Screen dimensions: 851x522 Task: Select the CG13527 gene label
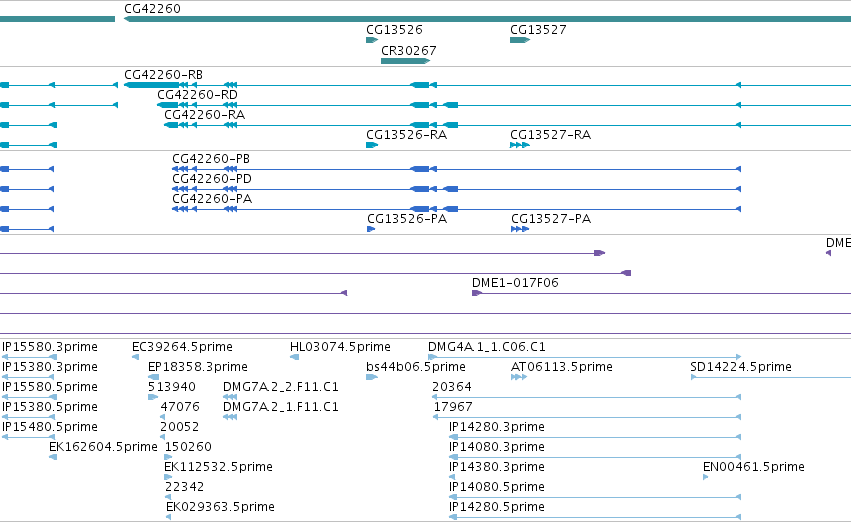(538, 30)
